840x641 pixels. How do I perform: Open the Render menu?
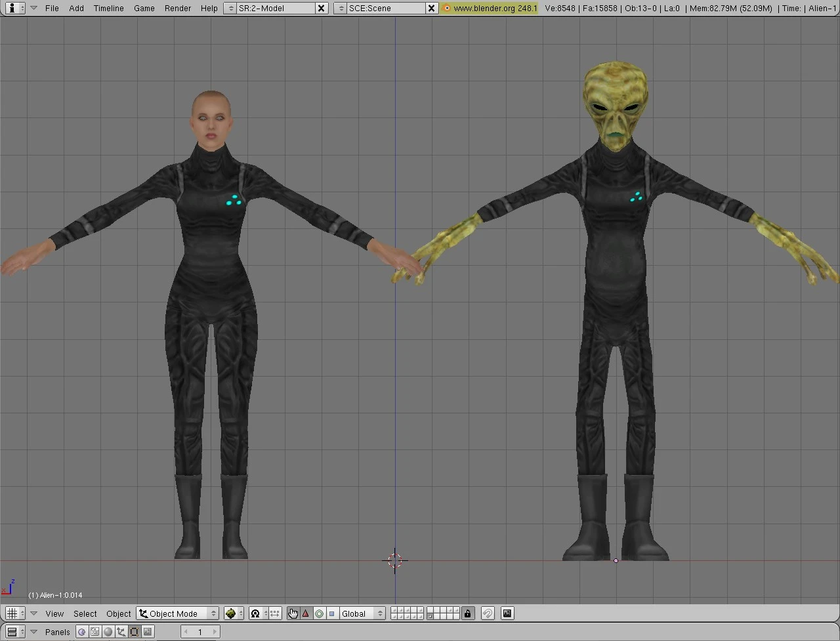point(178,8)
